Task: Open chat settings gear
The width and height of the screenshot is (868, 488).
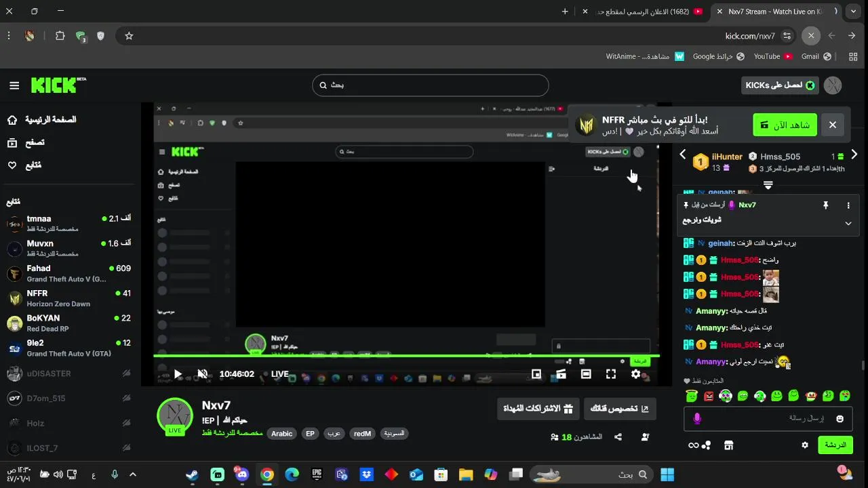Action: (x=805, y=445)
